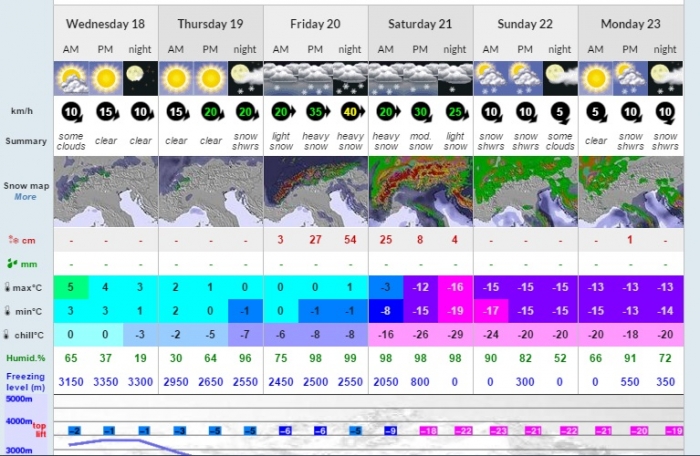Click the 35 km/h wind speed icon
The width and height of the screenshot is (700, 456).
click(316, 111)
